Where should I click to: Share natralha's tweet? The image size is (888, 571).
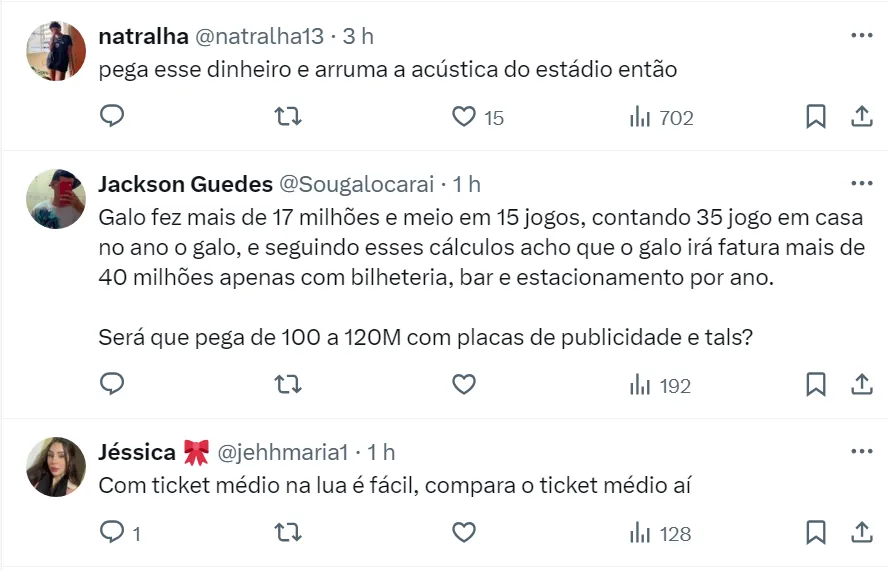[861, 117]
